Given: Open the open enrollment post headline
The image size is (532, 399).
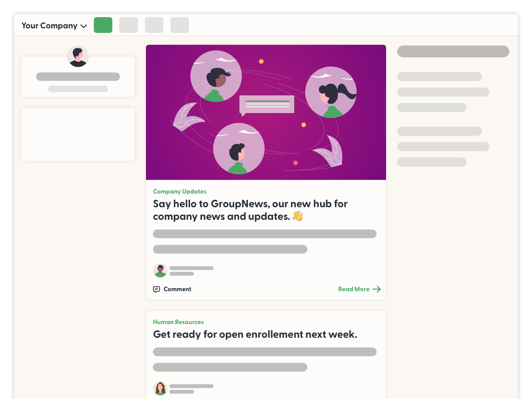Looking at the screenshot, I should click(255, 334).
